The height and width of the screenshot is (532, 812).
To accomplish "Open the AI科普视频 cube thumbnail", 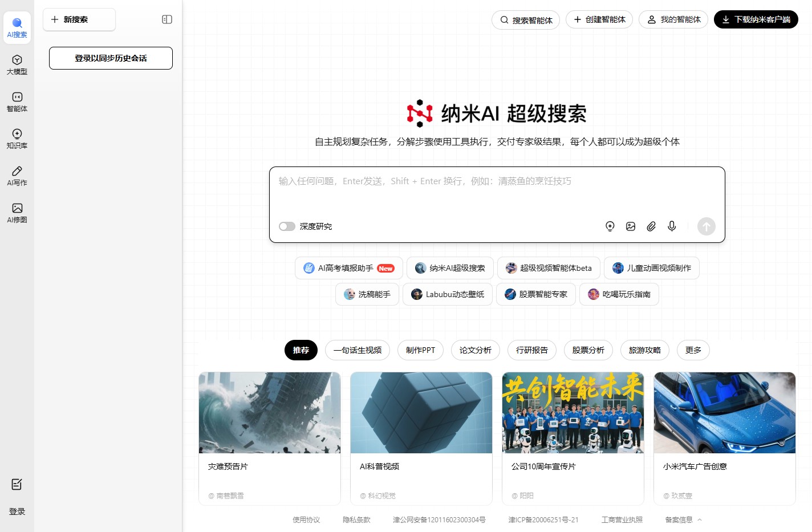I will (421, 413).
